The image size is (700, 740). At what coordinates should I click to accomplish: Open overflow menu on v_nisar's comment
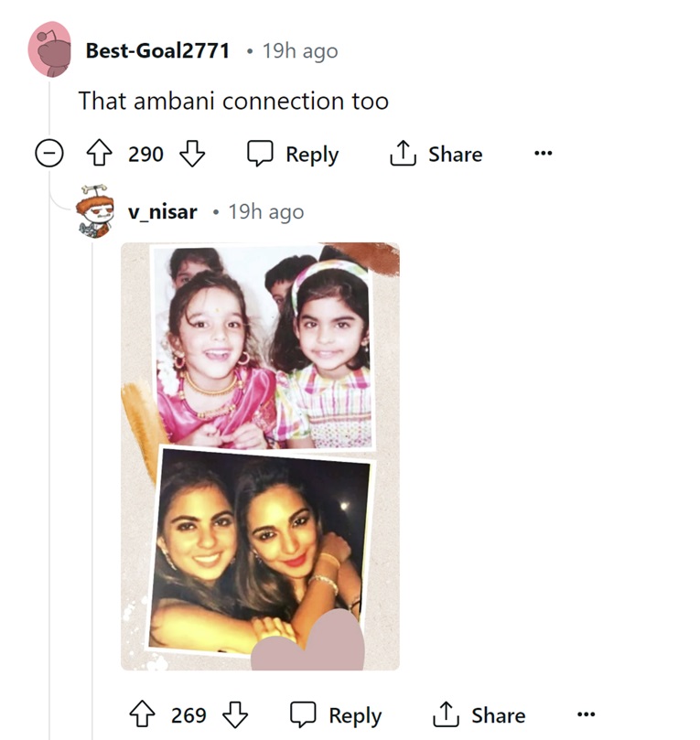click(587, 715)
